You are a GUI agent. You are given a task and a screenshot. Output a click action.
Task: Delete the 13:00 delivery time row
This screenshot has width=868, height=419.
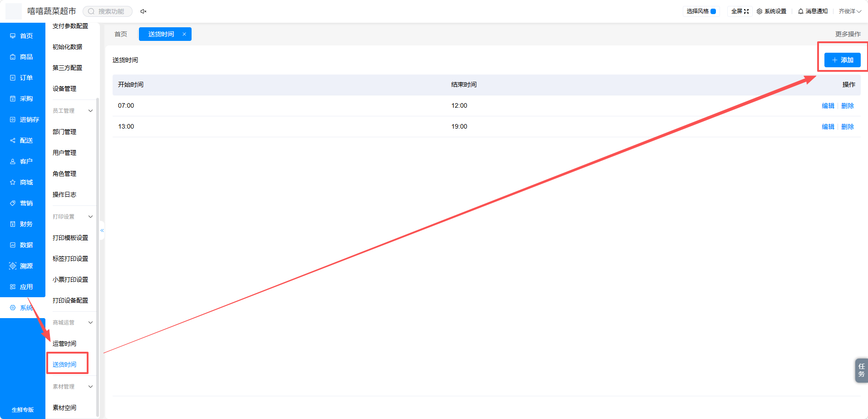(848, 127)
